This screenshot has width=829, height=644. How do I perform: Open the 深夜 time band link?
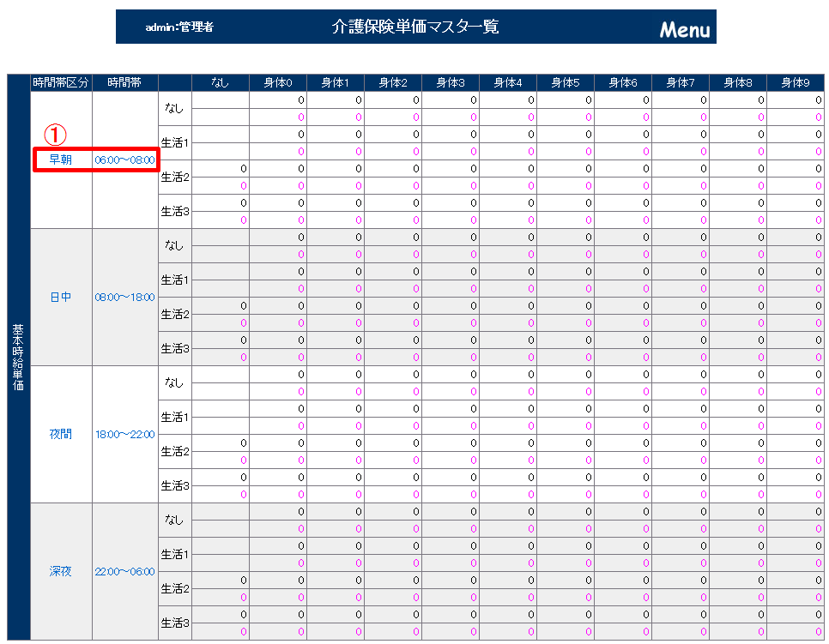coord(60,571)
